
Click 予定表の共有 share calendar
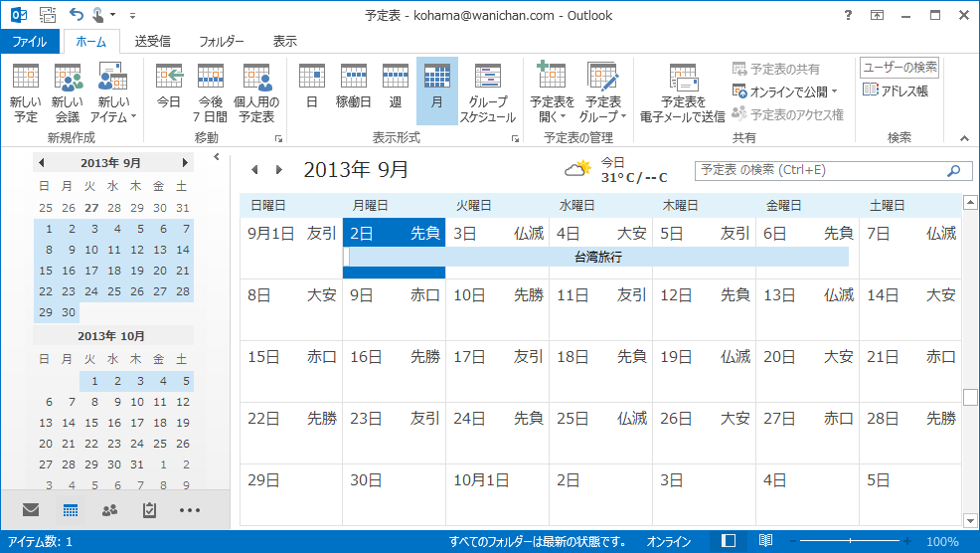(776, 69)
